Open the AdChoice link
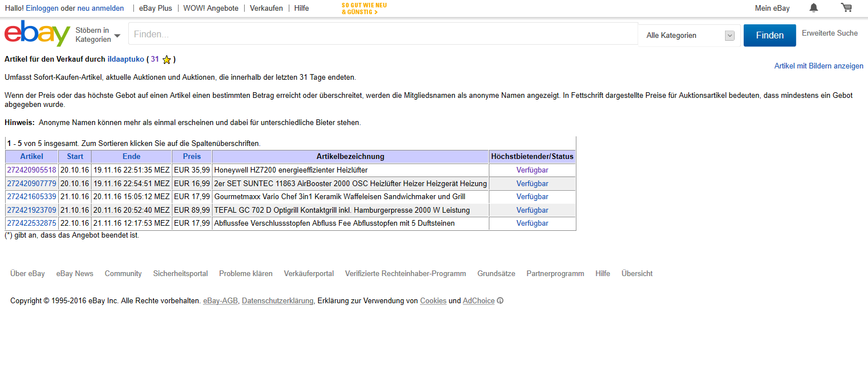Image resolution: width=868 pixels, height=370 pixels. point(479,301)
